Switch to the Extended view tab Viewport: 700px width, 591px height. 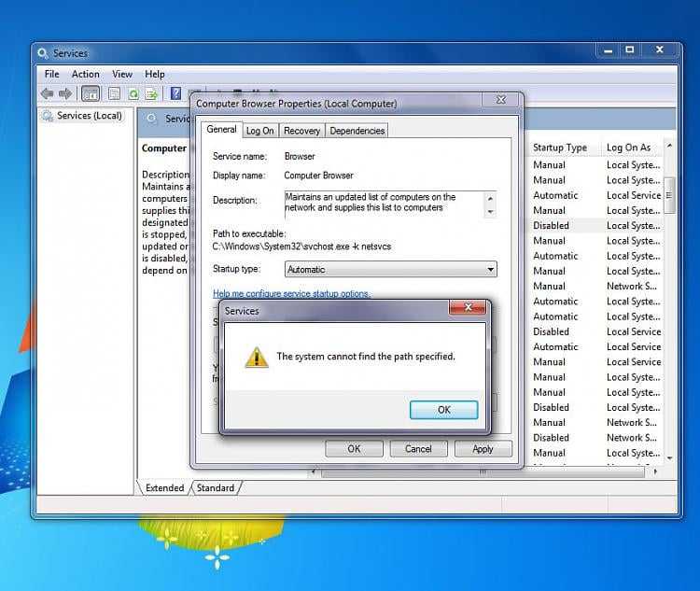click(x=164, y=487)
